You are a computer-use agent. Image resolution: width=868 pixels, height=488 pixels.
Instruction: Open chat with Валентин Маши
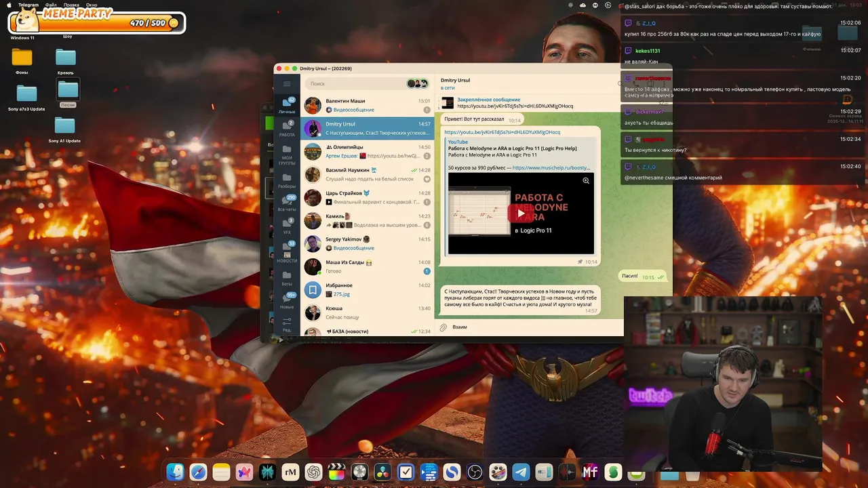coord(368,105)
